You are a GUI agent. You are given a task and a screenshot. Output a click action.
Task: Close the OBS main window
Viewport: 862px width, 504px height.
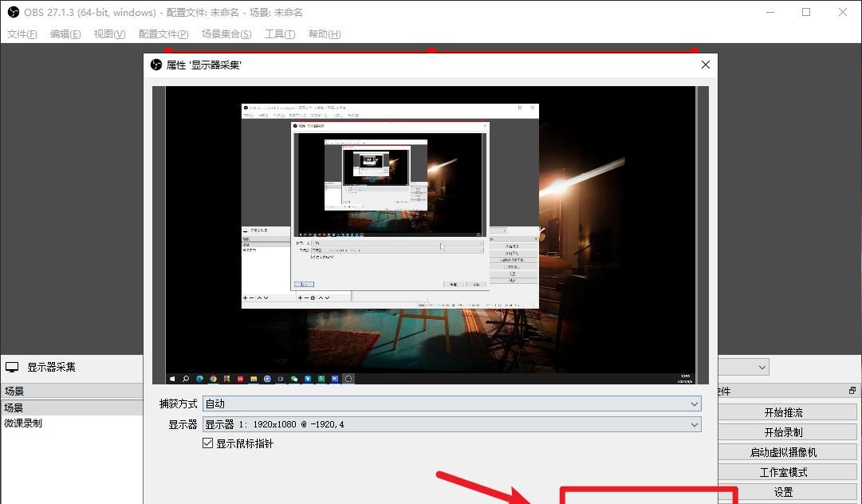point(842,12)
